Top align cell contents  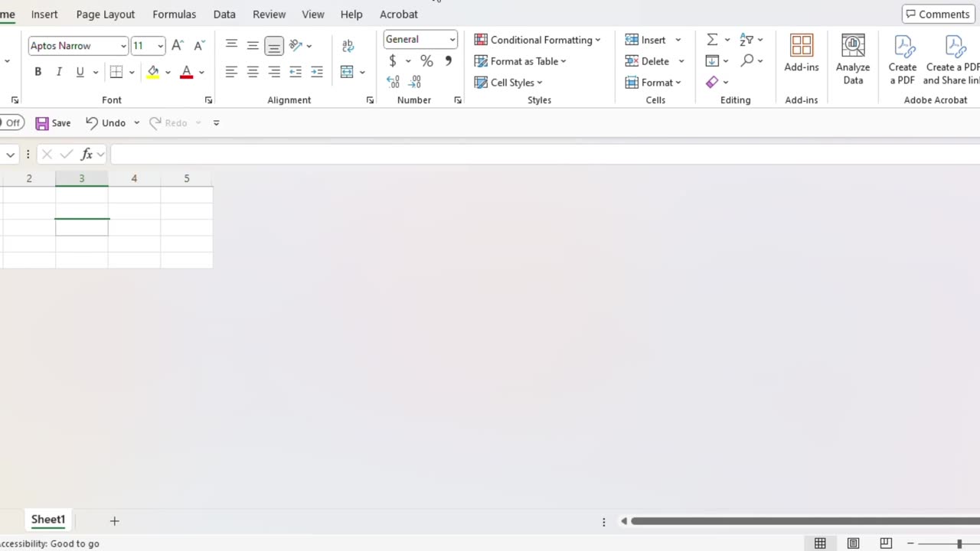(231, 45)
